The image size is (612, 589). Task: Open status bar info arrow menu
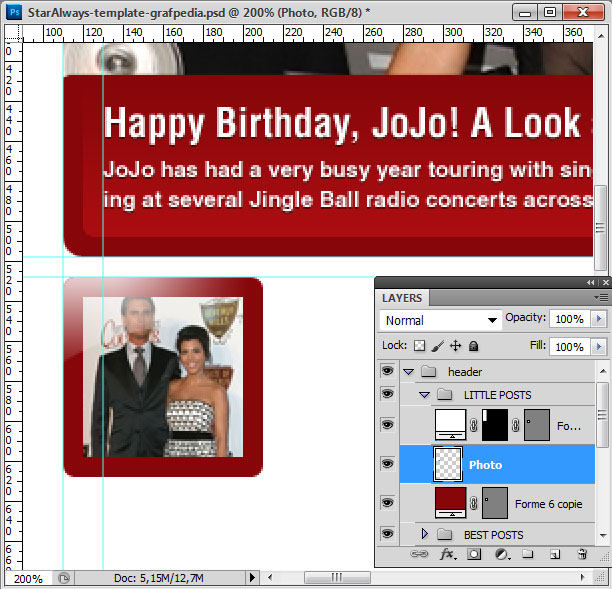pos(252,577)
